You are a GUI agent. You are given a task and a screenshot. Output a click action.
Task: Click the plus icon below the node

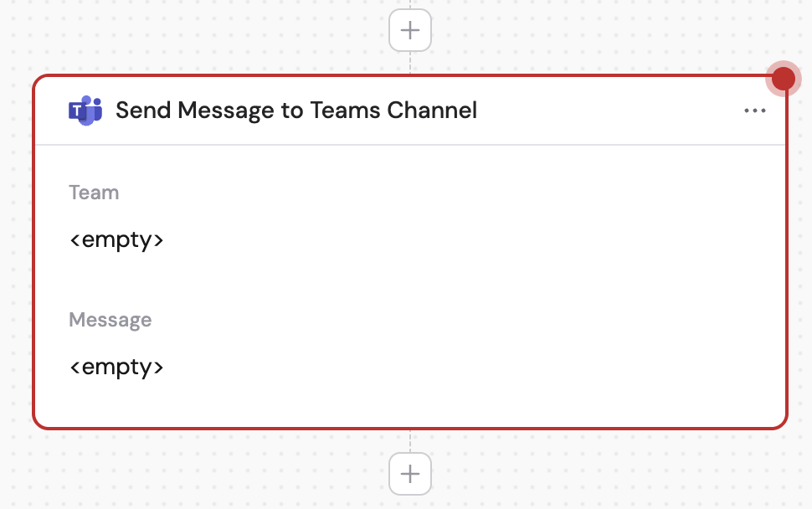coord(409,473)
